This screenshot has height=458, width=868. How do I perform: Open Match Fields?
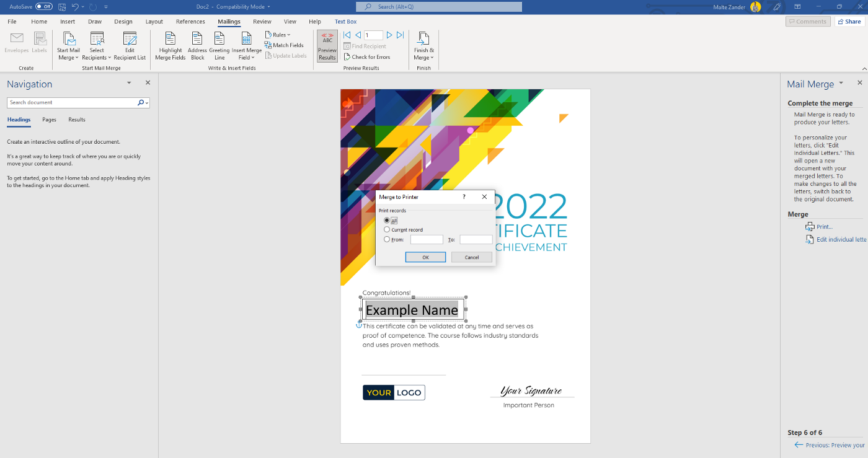click(285, 45)
